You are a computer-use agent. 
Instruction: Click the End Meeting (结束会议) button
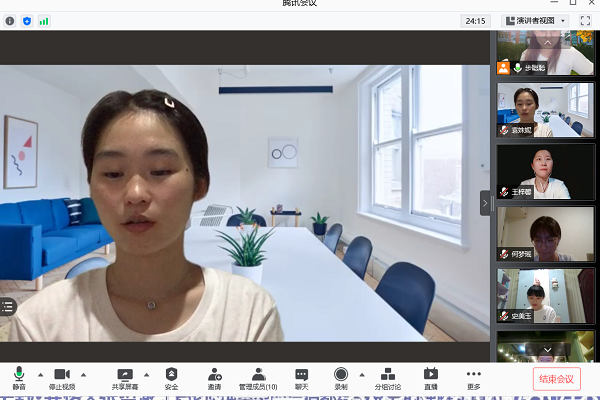click(x=556, y=379)
